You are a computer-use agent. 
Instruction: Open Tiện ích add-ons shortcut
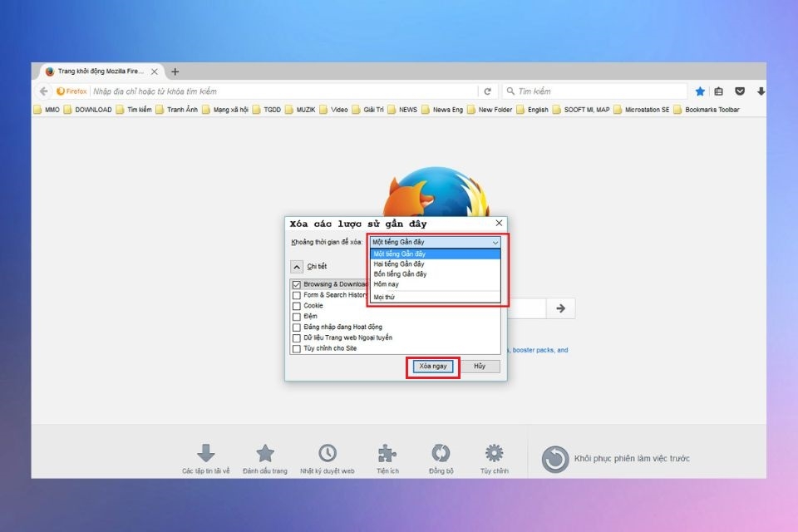[x=387, y=459]
